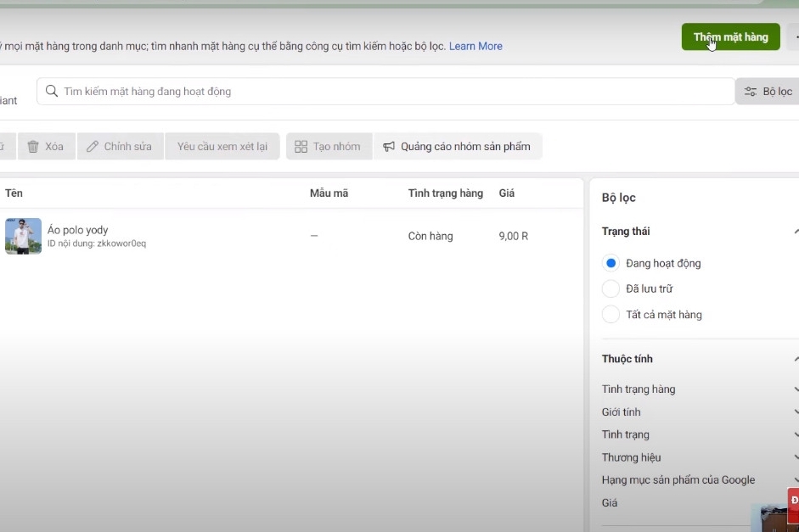
Task: Select the Đã lưu trữ radio option
Action: (x=611, y=288)
